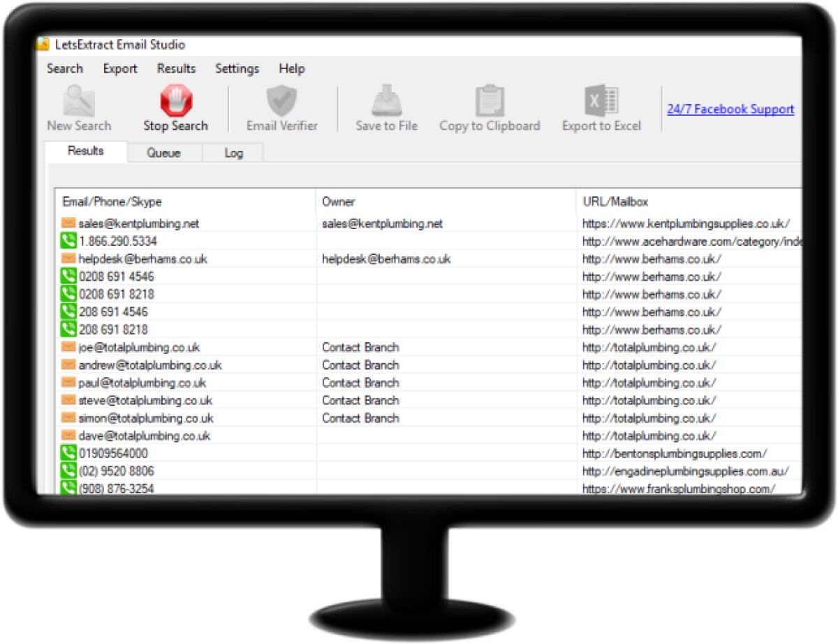Open the Email Verifier
The image size is (838, 644).
(281, 103)
